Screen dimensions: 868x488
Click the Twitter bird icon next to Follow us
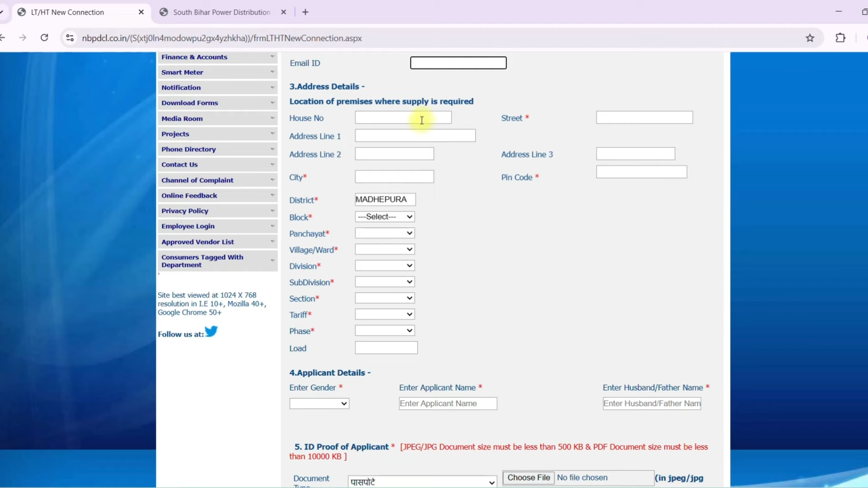211,331
